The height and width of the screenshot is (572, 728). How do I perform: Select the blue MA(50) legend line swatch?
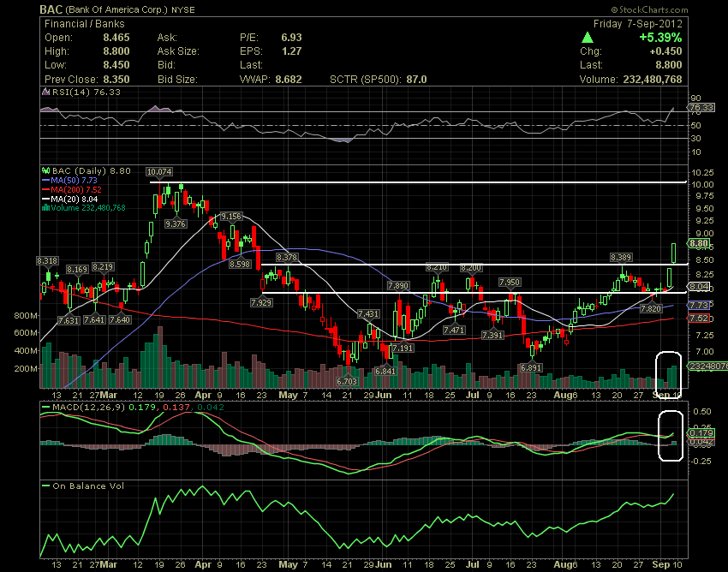point(46,180)
